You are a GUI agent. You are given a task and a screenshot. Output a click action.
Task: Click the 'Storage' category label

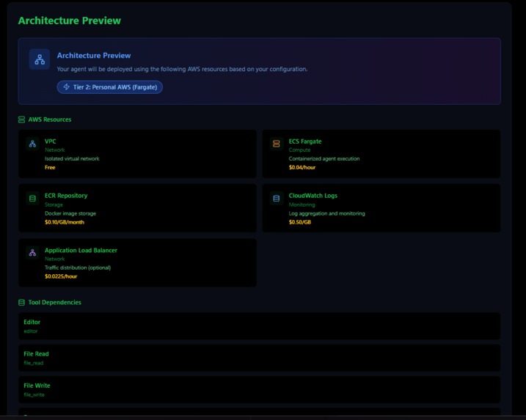point(54,205)
